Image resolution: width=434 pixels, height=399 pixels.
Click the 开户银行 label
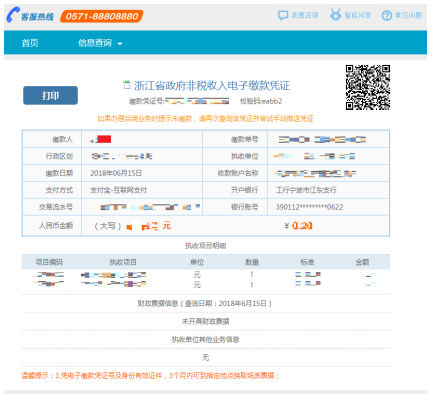click(x=245, y=190)
